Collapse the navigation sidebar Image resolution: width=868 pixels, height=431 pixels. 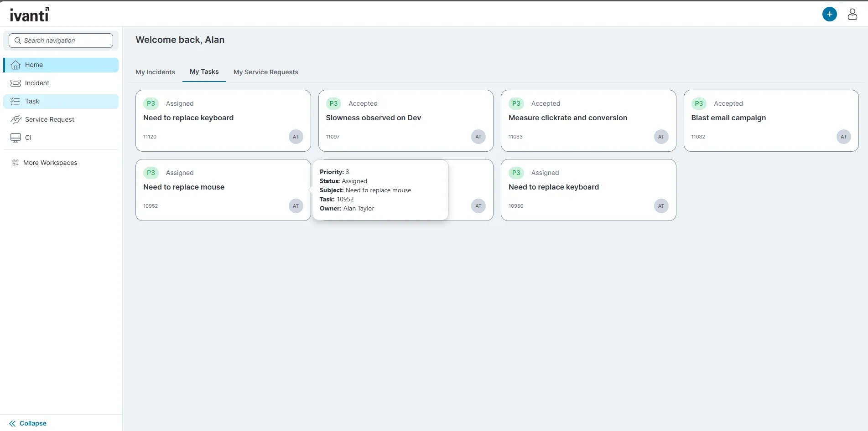[28, 423]
